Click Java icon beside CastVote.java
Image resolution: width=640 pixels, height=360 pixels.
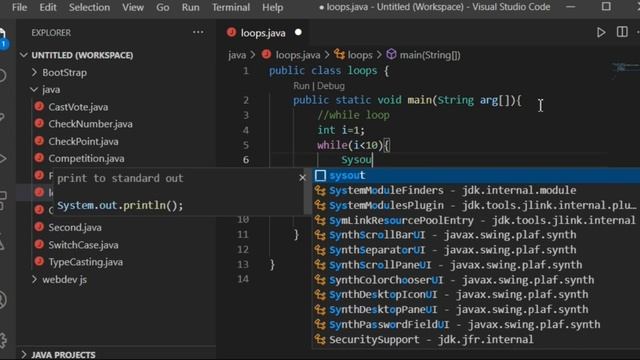point(39,107)
